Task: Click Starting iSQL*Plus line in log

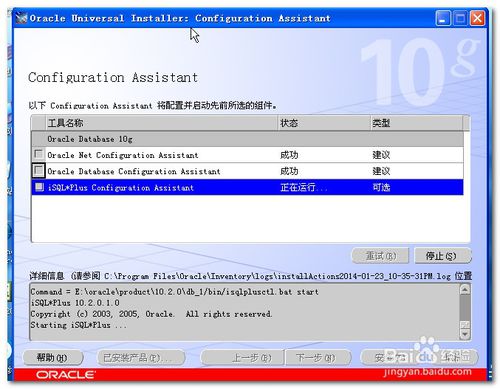Action: click(79, 325)
